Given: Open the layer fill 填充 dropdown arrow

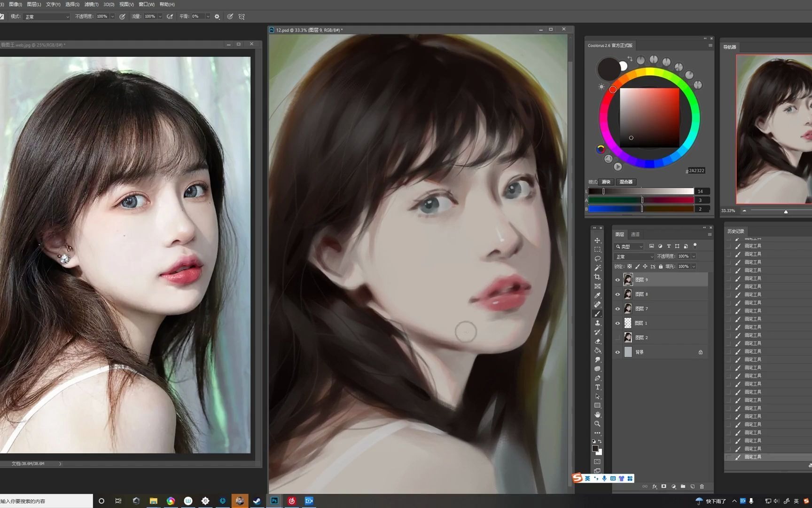Looking at the screenshot, I should coord(694,266).
